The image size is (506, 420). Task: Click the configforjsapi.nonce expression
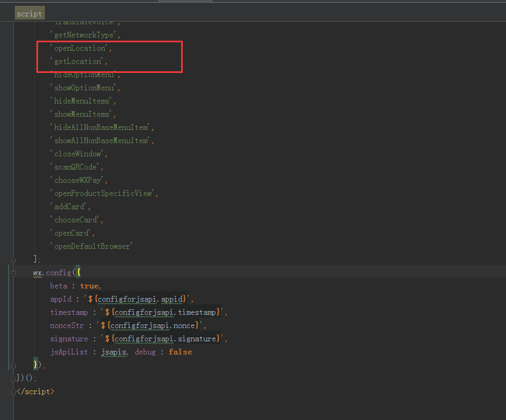pos(153,326)
